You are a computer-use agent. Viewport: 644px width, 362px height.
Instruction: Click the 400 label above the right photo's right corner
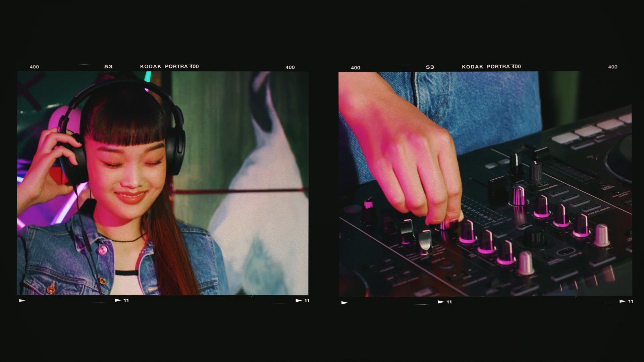pyautogui.click(x=613, y=67)
